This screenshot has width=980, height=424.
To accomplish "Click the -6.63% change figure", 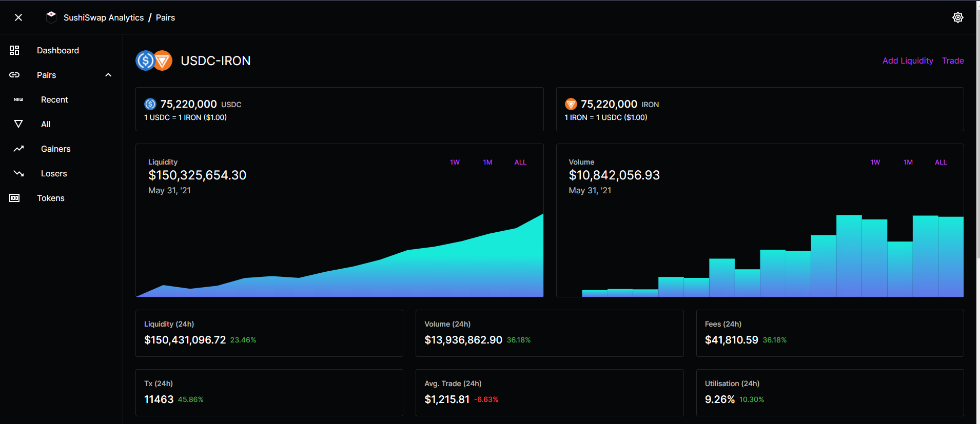I will point(486,399).
